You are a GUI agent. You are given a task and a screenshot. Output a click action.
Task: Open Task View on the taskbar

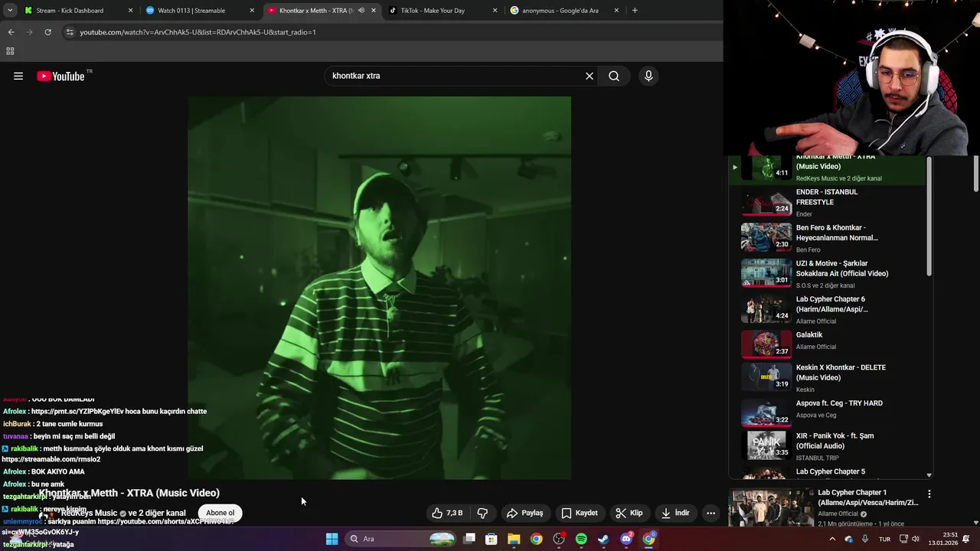(469, 539)
